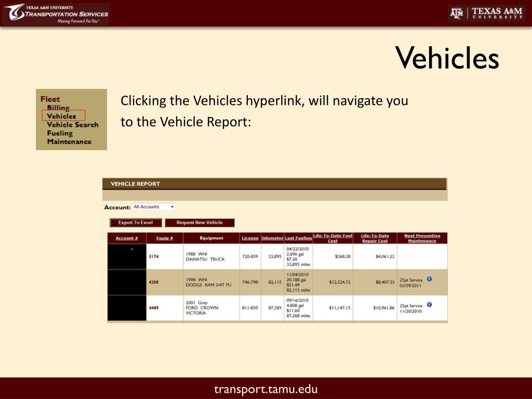Open Vehicle Search in the Fleet menu
532x399 pixels.
coord(73,125)
